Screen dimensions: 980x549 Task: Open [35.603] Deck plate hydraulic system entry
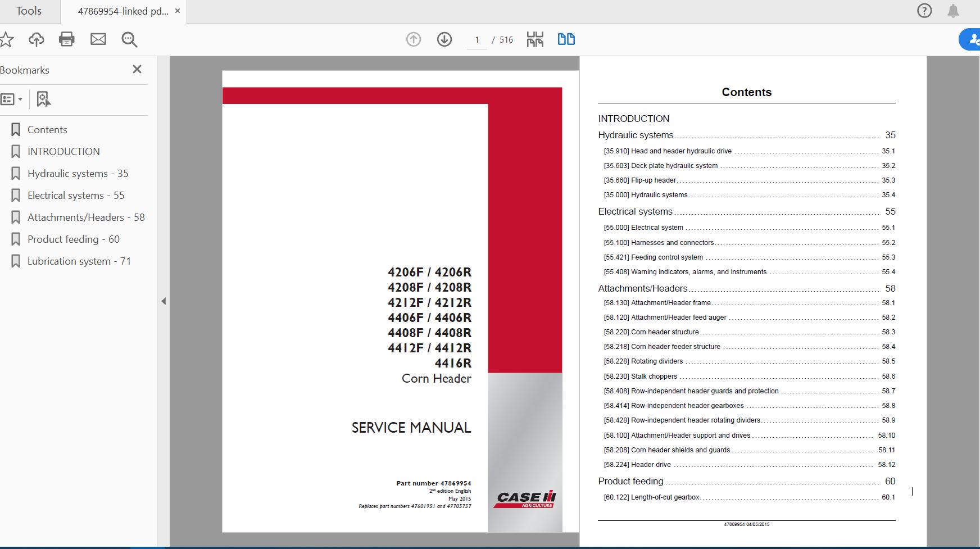click(750, 166)
